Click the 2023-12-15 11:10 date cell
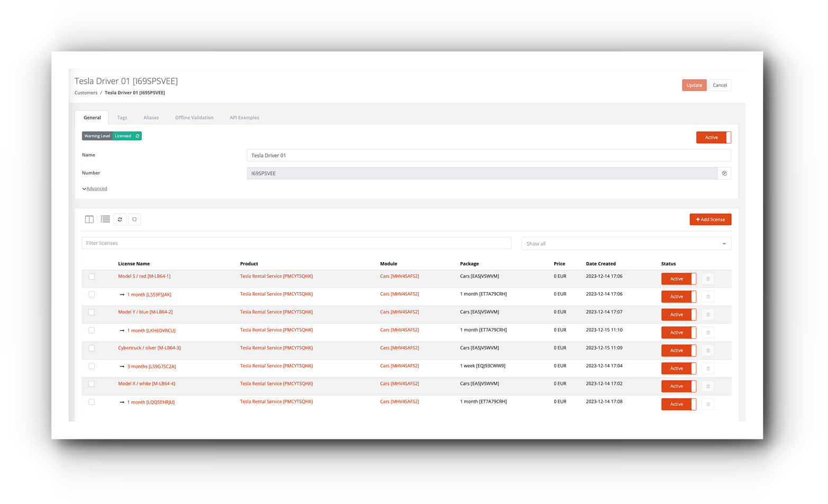828x504 pixels. pyautogui.click(x=604, y=330)
